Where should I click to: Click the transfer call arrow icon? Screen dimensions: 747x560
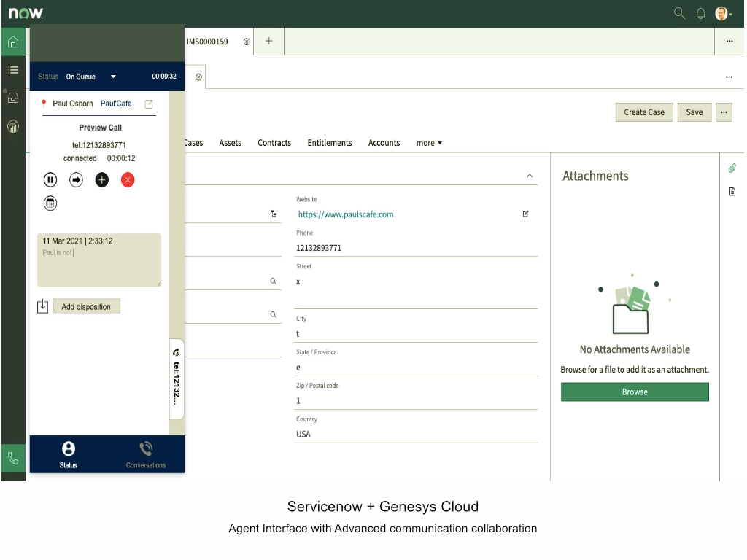point(76,180)
